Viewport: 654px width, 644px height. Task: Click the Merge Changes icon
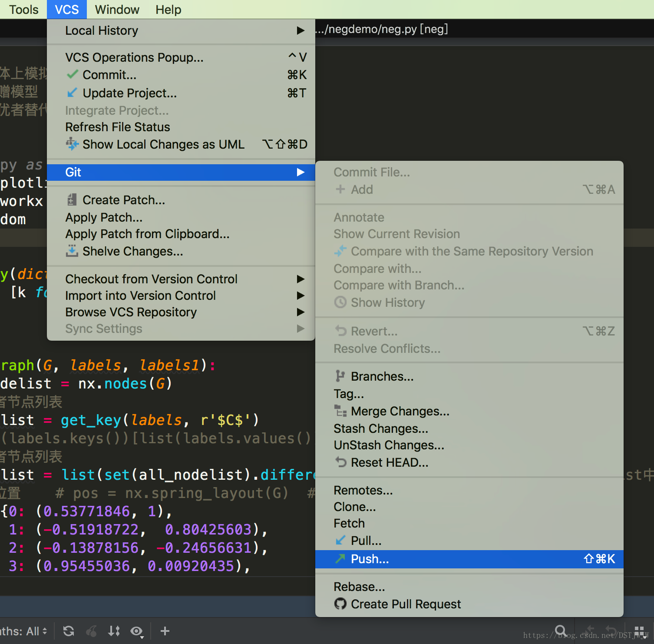(340, 411)
